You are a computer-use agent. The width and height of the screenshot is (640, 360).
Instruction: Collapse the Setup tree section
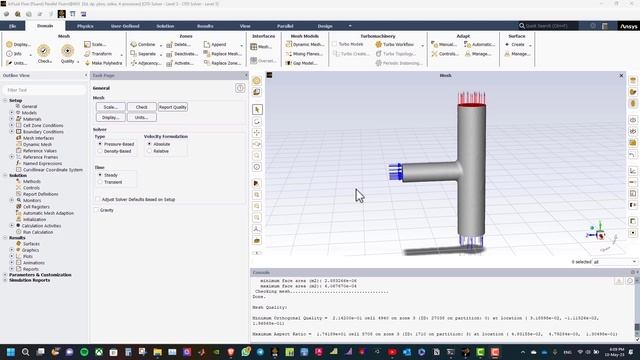click(5, 100)
